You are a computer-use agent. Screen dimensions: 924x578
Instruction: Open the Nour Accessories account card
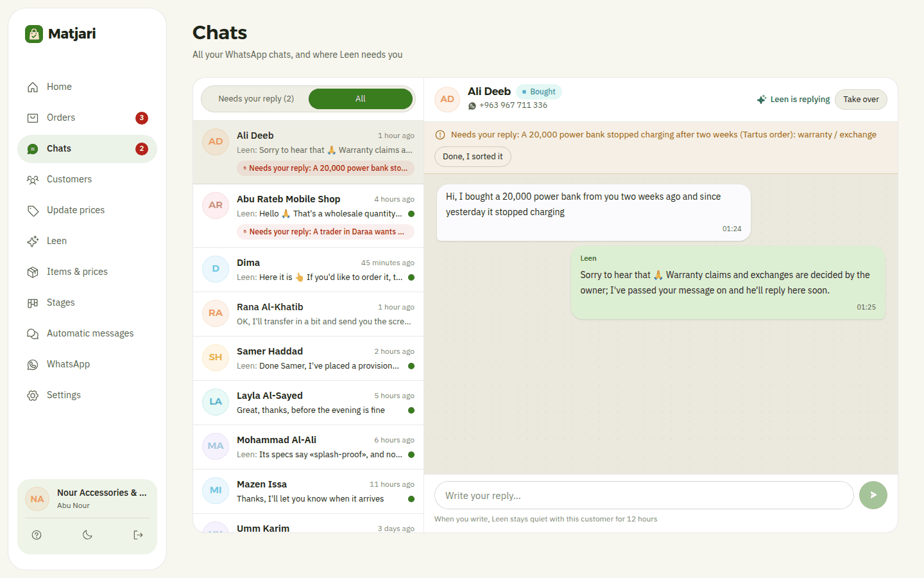point(87,499)
